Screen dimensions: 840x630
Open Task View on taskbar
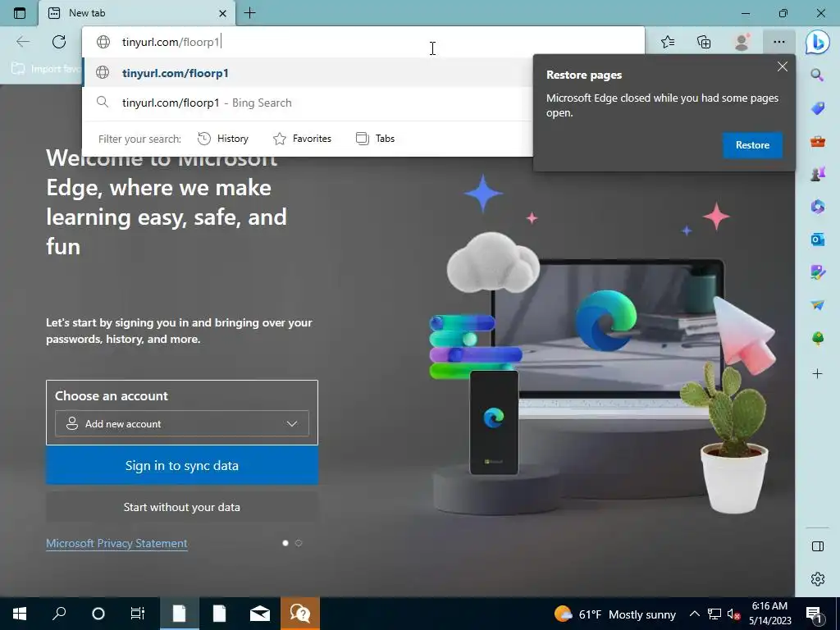click(x=138, y=614)
